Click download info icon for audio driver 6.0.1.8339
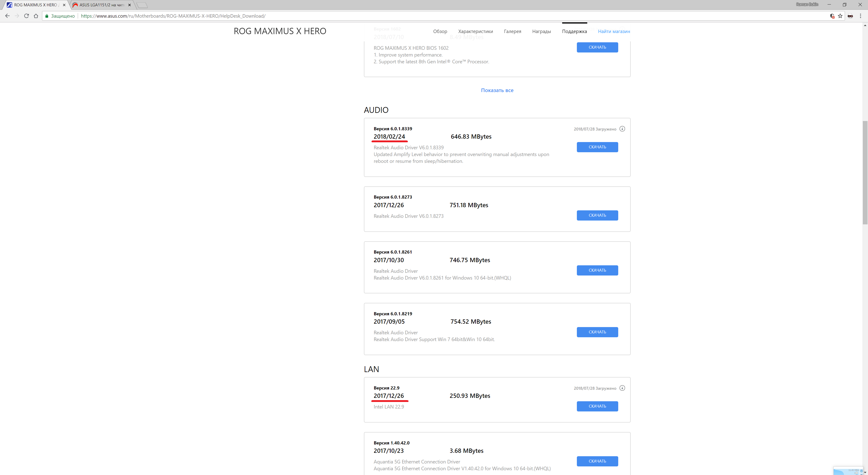 point(622,129)
